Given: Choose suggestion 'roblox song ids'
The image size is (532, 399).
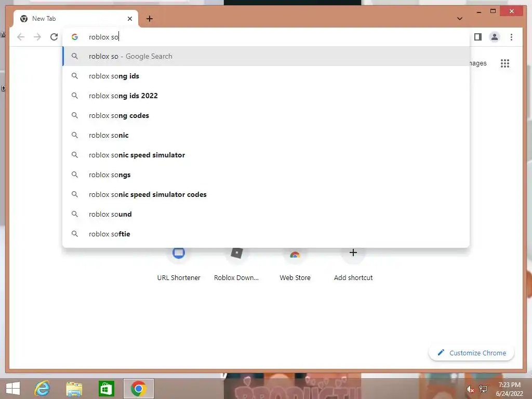Looking at the screenshot, I should pyautogui.click(x=267, y=76).
